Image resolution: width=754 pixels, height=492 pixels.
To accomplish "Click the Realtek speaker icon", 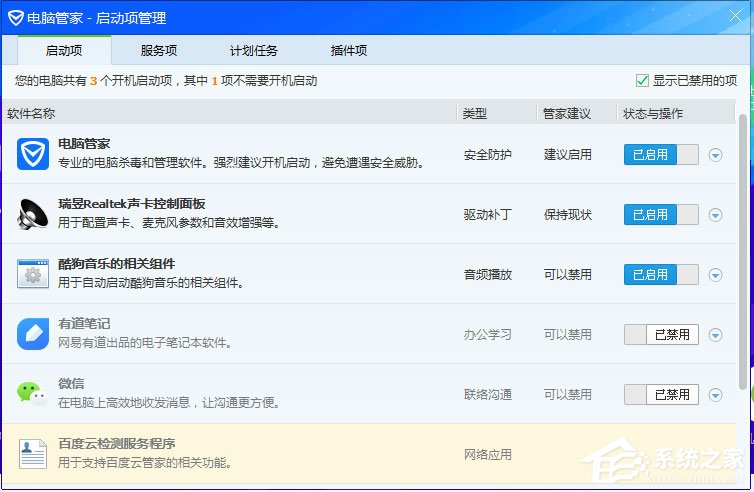I will pos(33,214).
